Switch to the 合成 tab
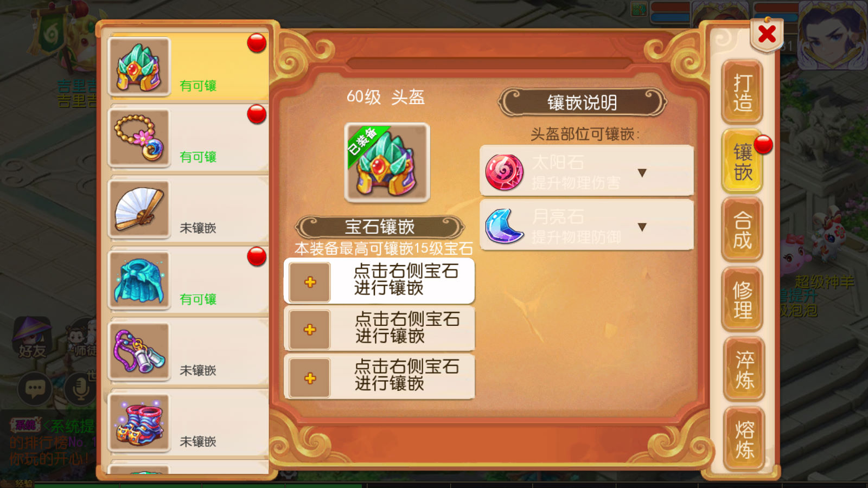 click(743, 230)
